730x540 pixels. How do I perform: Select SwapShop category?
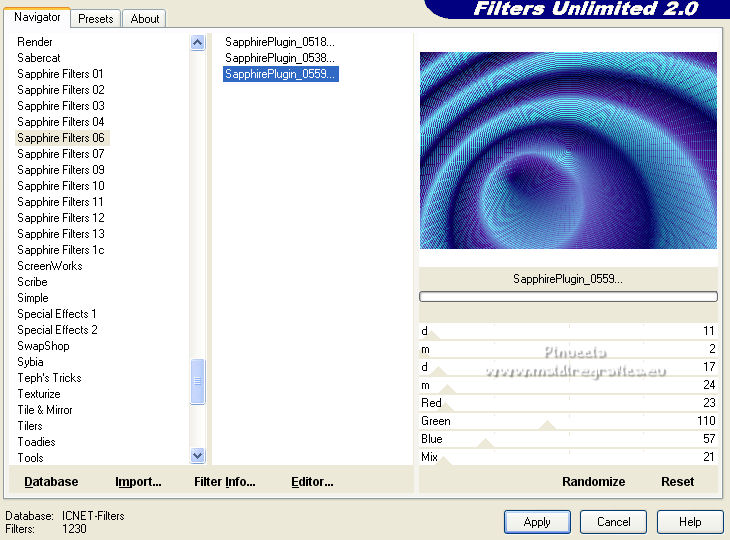43,346
